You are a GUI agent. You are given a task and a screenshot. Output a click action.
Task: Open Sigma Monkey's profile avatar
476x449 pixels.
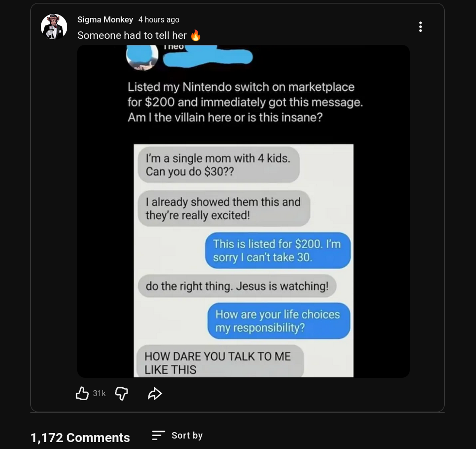pos(54,26)
